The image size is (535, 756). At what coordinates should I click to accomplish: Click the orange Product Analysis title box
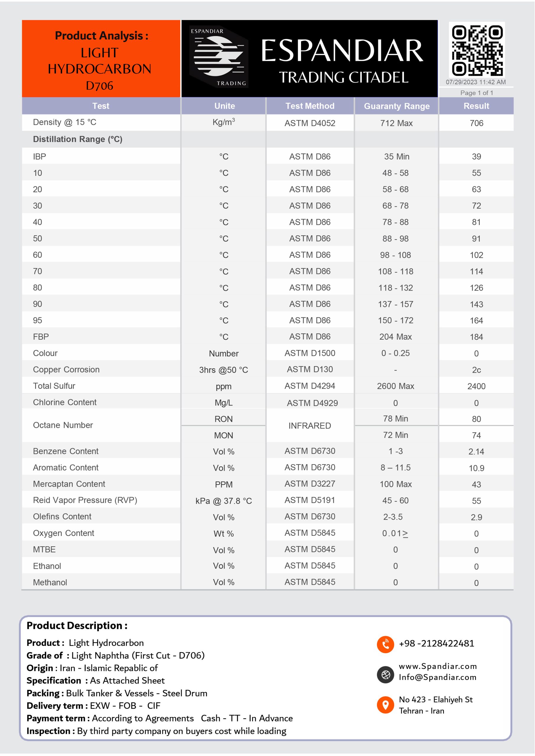tap(101, 58)
